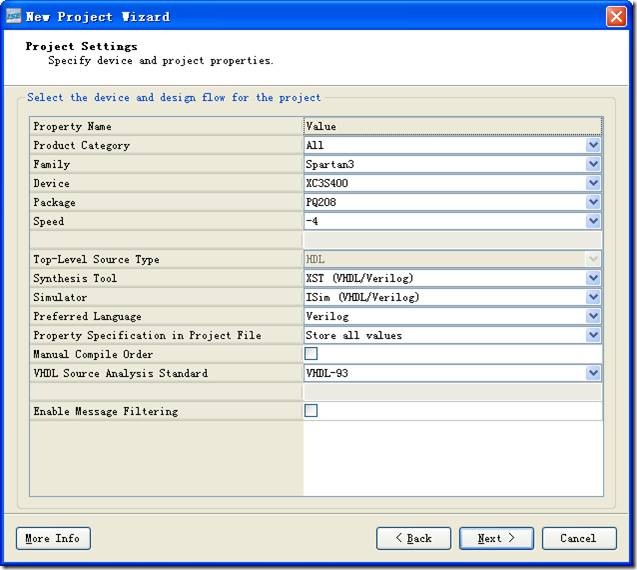Expand the Package dropdown showing PQ208
The width and height of the screenshot is (637, 570).
click(x=593, y=202)
